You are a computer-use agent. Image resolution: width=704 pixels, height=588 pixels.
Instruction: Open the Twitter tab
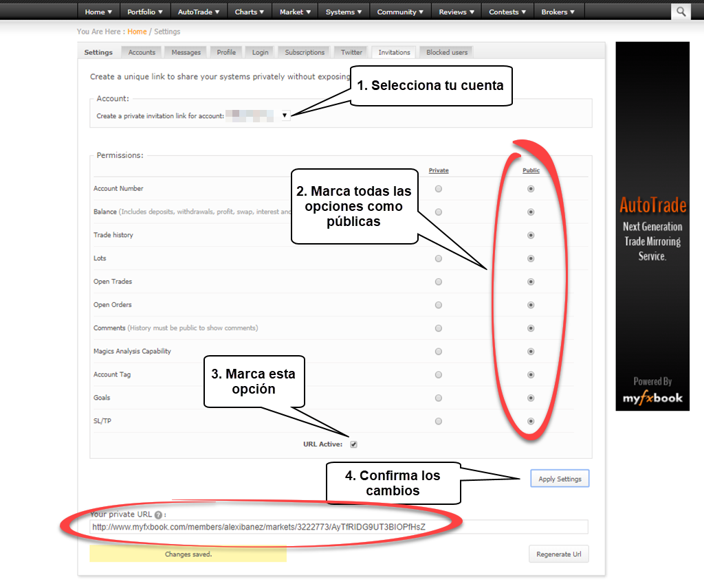[351, 52]
